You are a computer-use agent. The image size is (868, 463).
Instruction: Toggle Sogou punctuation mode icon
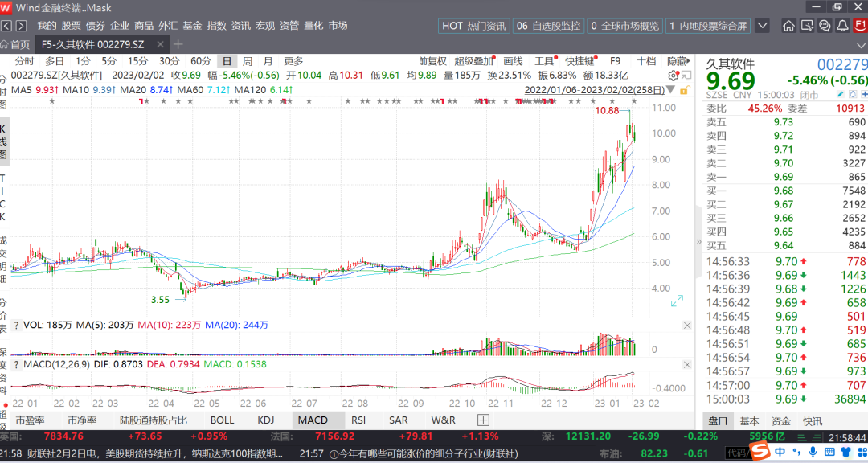tap(796, 452)
